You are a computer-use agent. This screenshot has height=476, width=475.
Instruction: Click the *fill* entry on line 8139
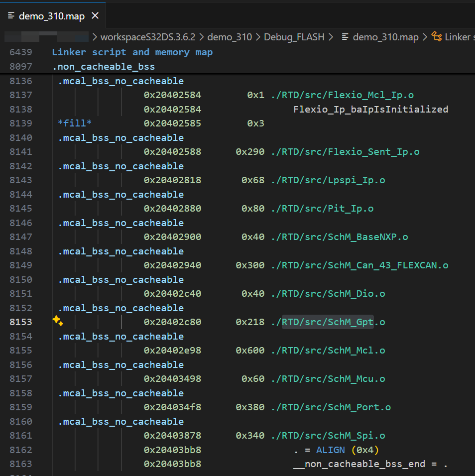coord(75,123)
